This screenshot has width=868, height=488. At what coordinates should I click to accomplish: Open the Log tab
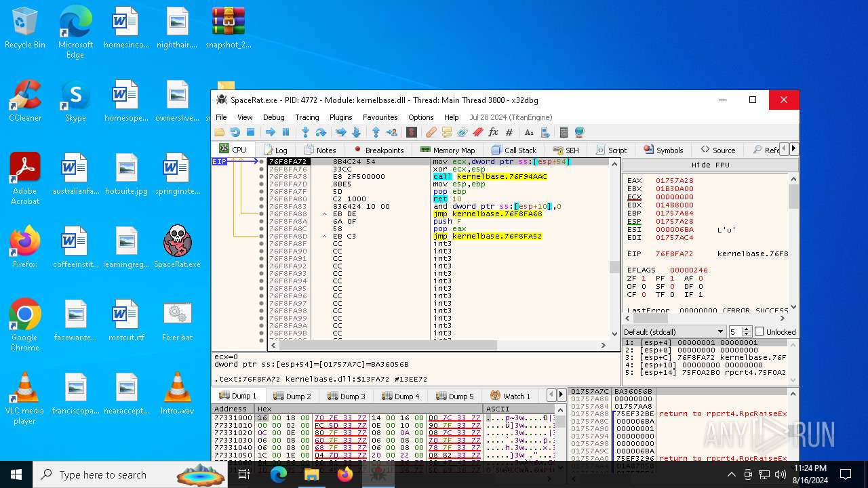point(275,150)
